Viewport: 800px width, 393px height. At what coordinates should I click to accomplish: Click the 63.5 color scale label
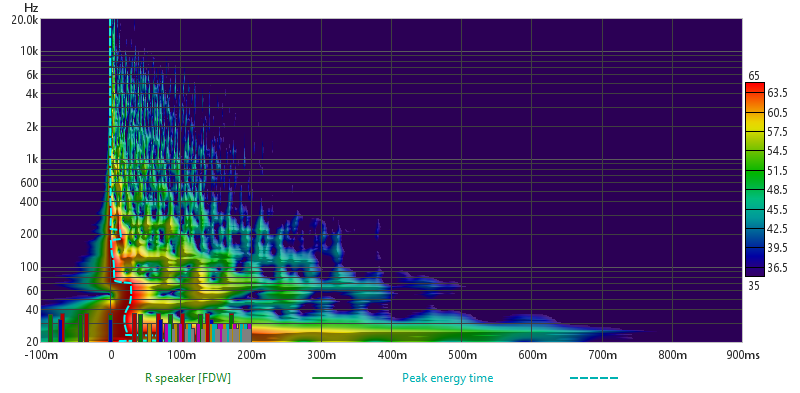click(777, 93)
